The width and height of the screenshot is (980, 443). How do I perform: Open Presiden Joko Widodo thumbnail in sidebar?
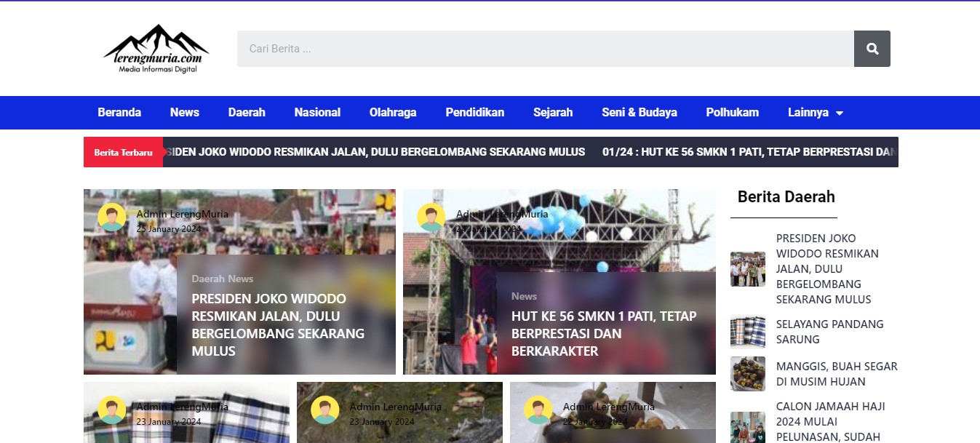[x=748, y=269]
